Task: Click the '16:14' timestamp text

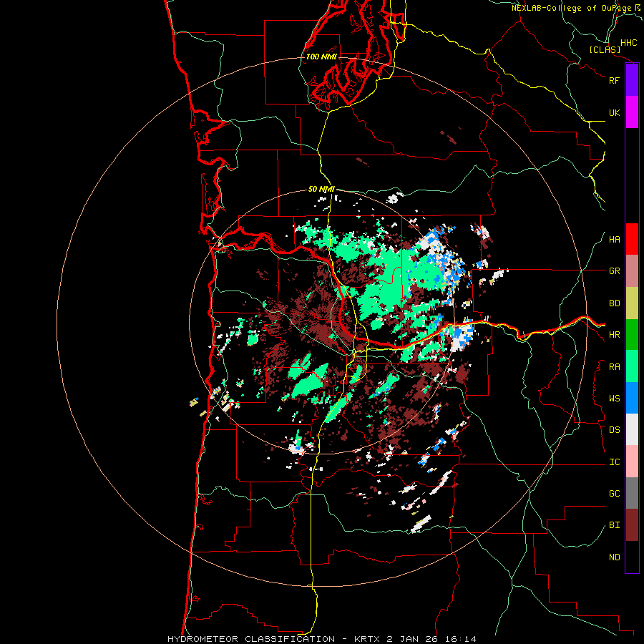Action: click(x=461, y=639)
